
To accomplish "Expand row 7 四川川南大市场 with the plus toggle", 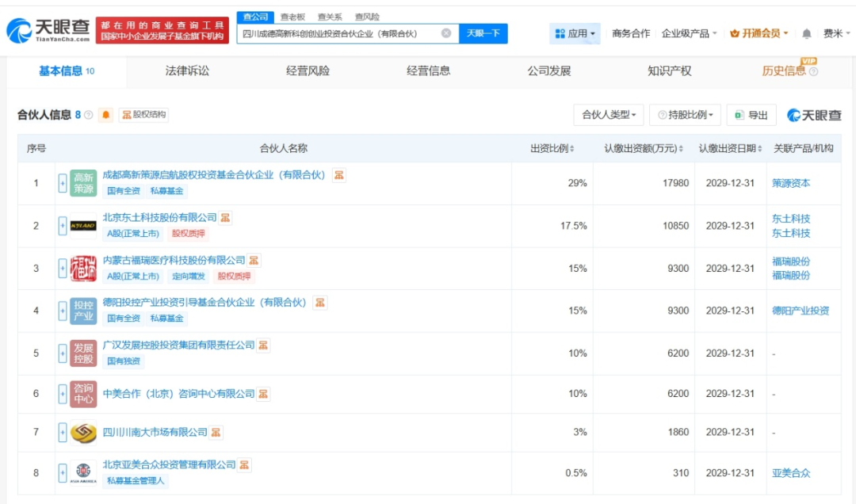I will (x=63, y=433).
